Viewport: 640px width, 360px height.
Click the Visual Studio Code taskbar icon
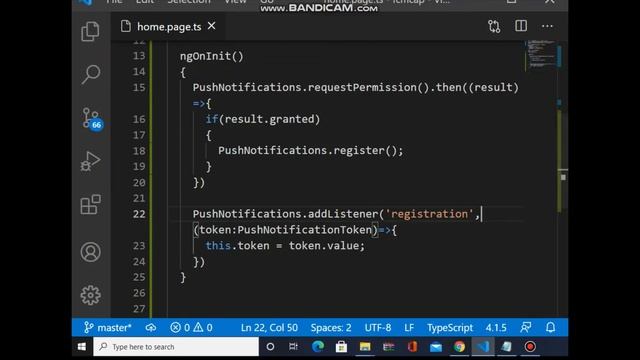coord(483,347)
